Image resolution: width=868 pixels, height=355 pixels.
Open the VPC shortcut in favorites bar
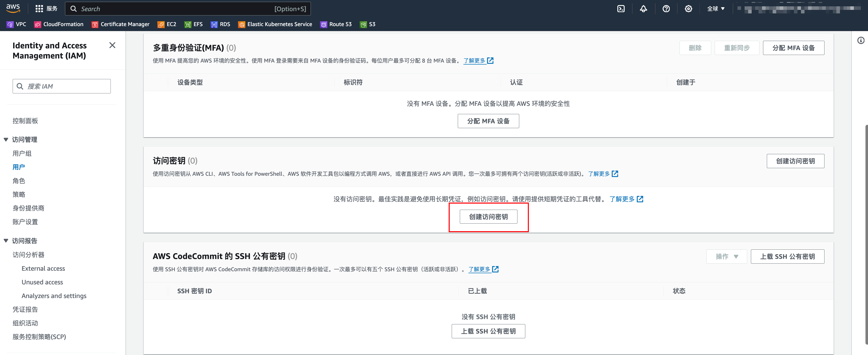(16, 24)
